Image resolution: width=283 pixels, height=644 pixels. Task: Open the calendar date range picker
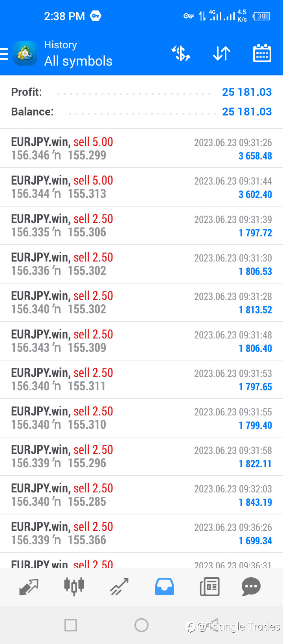262,53
